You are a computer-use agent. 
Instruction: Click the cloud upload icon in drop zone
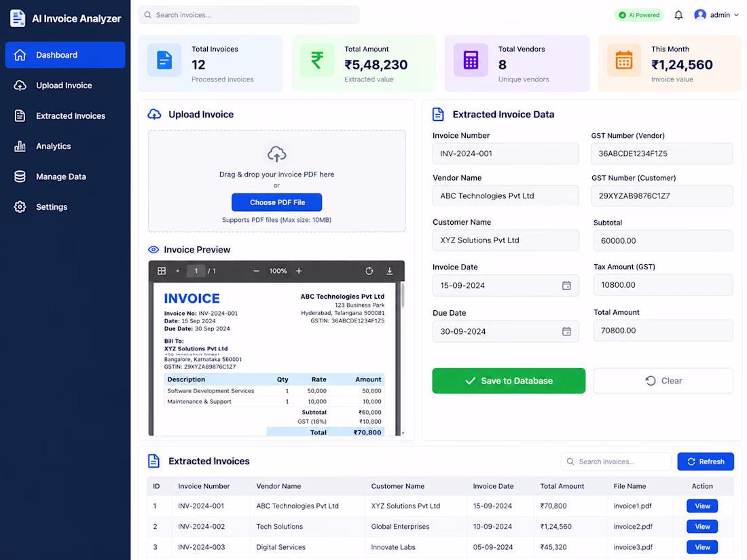277,154
